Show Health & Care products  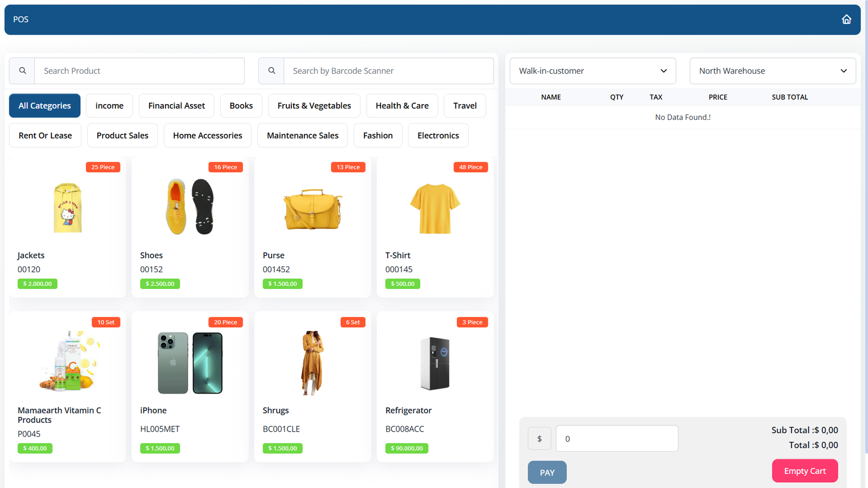pos(402,106)
